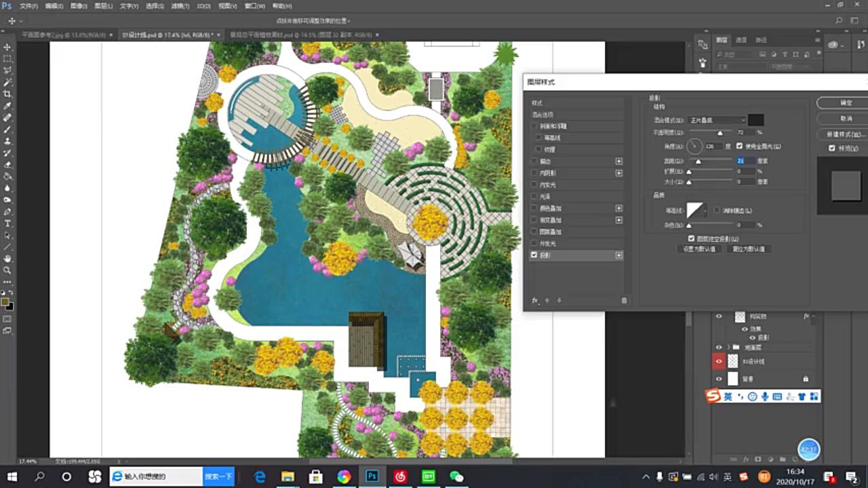868x488 pixels.
Task: Click the 新建样式 button
Action: pyautogui.click(x=846, y=134)
